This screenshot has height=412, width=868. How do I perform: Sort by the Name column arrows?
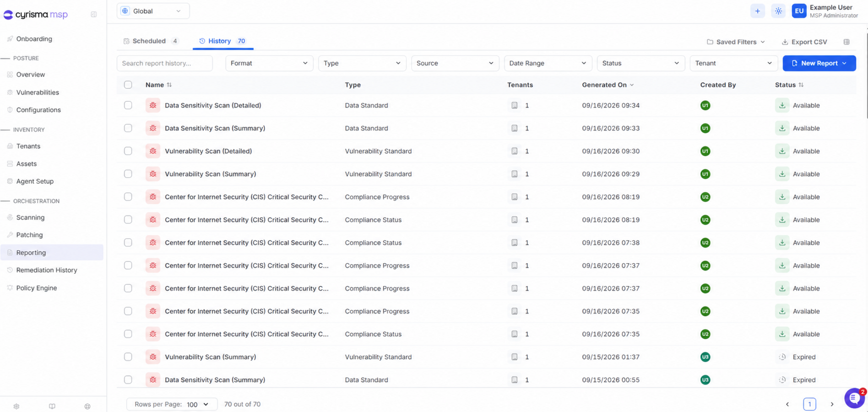169,85
